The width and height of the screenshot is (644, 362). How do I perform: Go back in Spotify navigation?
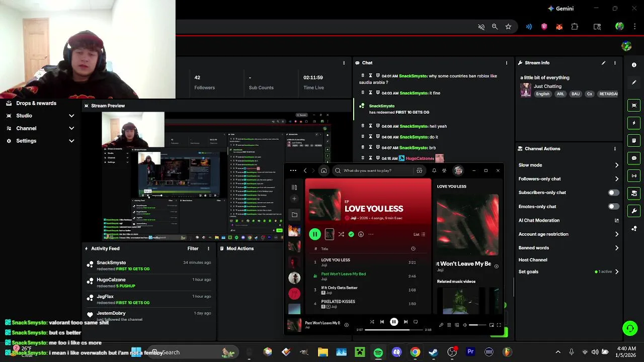(x=305, y=170)
